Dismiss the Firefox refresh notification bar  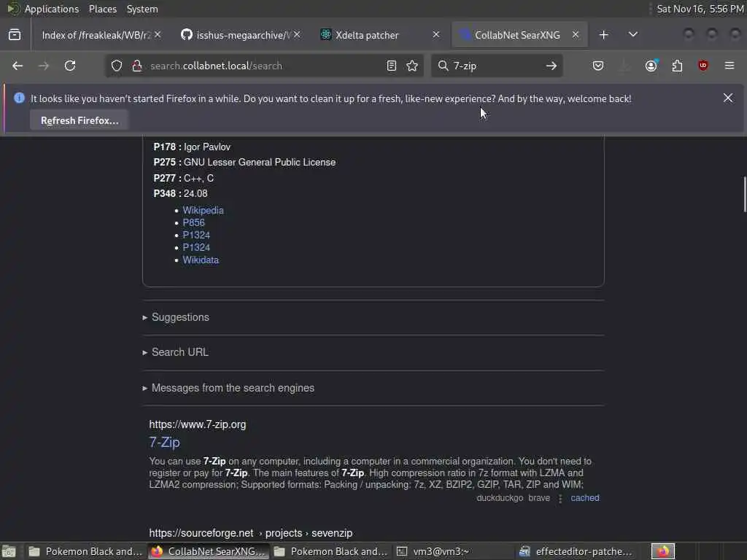727,98
